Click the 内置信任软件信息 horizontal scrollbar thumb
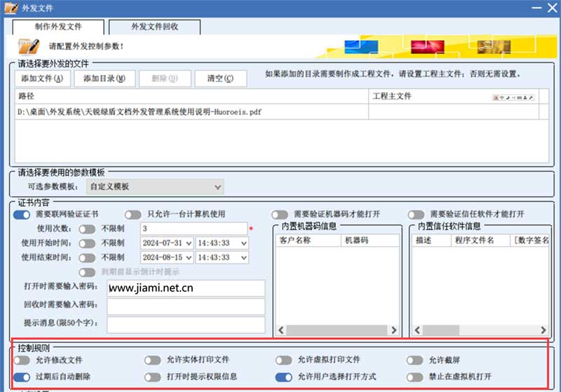Image resolution: width=561 pixels, height=392 pixels. [441, 330]
